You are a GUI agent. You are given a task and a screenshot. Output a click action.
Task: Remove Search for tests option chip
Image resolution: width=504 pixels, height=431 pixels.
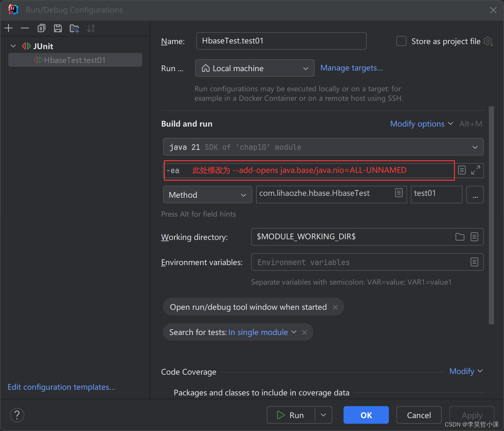305,332
